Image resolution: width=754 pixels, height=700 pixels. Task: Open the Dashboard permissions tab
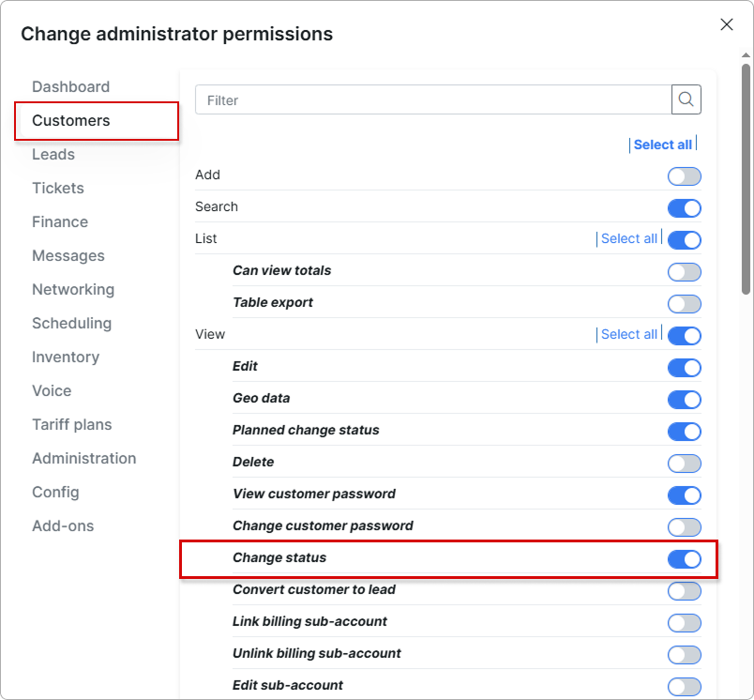tap(70, 86)
